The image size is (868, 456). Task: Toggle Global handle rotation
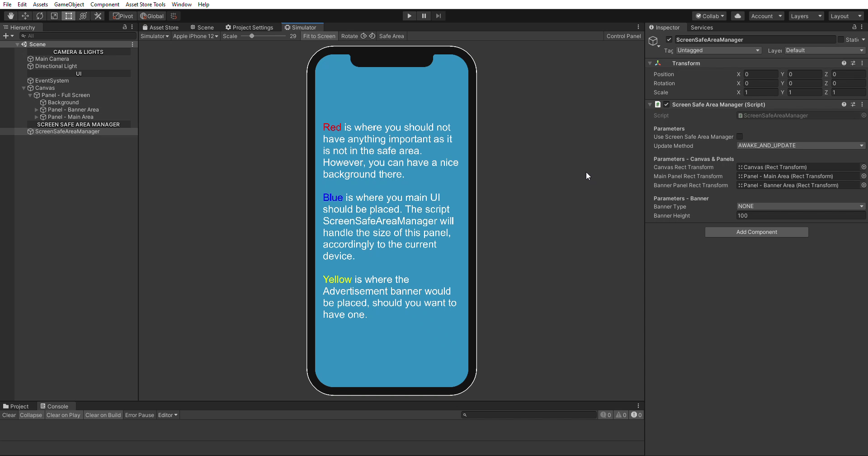[152, 16]
